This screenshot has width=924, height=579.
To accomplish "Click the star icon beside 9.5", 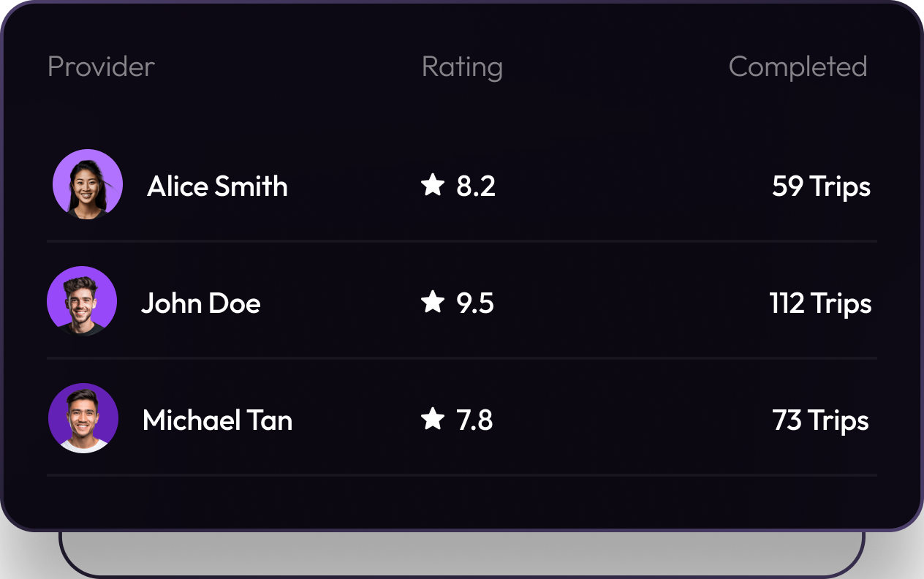I will click(433, 302).
